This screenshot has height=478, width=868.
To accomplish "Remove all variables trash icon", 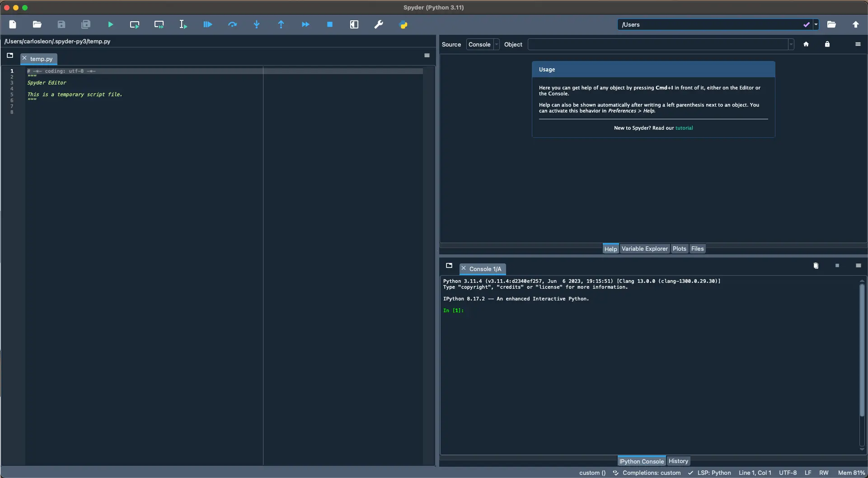I will pos(816,266).
